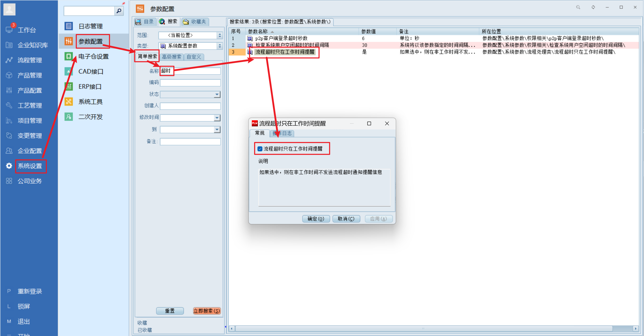Image resolution: width=644 pixels, height=336 pixels.
Task: Click the title bar refresh icon
Action: [593, 7]
